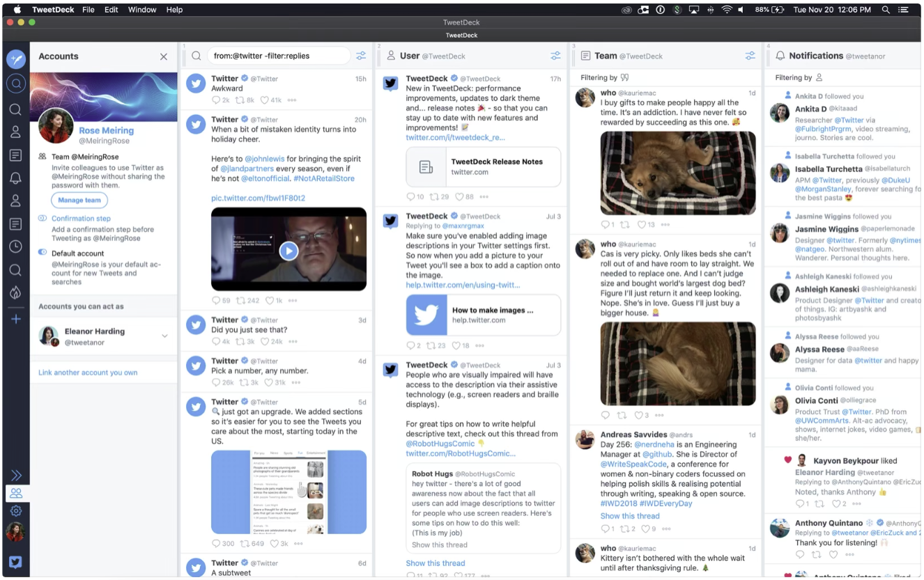924x580 pixels.
Task: Open the trending flame column in sidebar
Action: [15, 293]
